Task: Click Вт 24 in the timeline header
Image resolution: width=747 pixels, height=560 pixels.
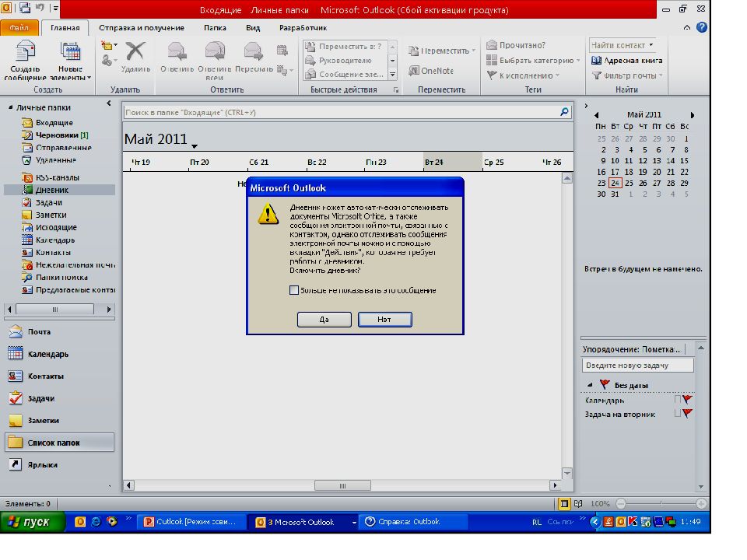Action: point(453,162)
